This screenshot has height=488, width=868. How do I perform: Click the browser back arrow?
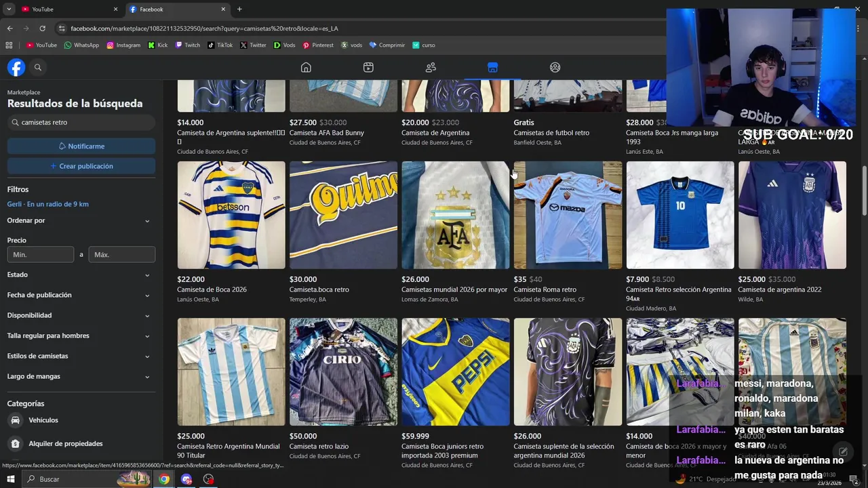(x=9, y=28)
